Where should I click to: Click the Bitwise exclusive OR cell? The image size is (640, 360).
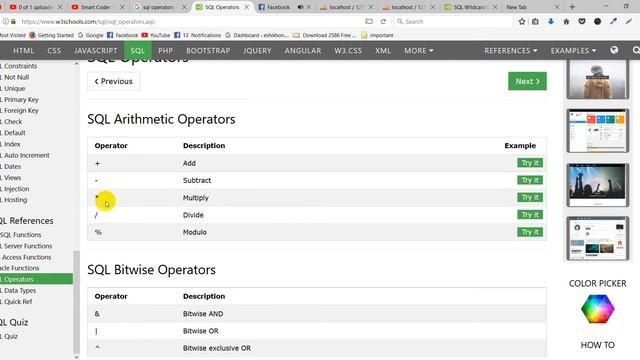217,348
